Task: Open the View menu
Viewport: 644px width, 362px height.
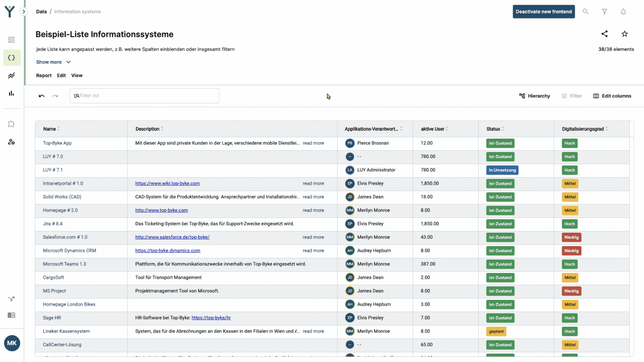Action: pyautogui.click(x=77, y=76)
